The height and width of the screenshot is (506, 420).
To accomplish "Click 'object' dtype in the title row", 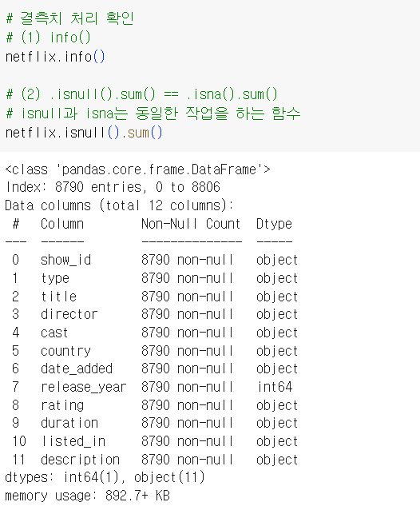I will click(277, 297).
